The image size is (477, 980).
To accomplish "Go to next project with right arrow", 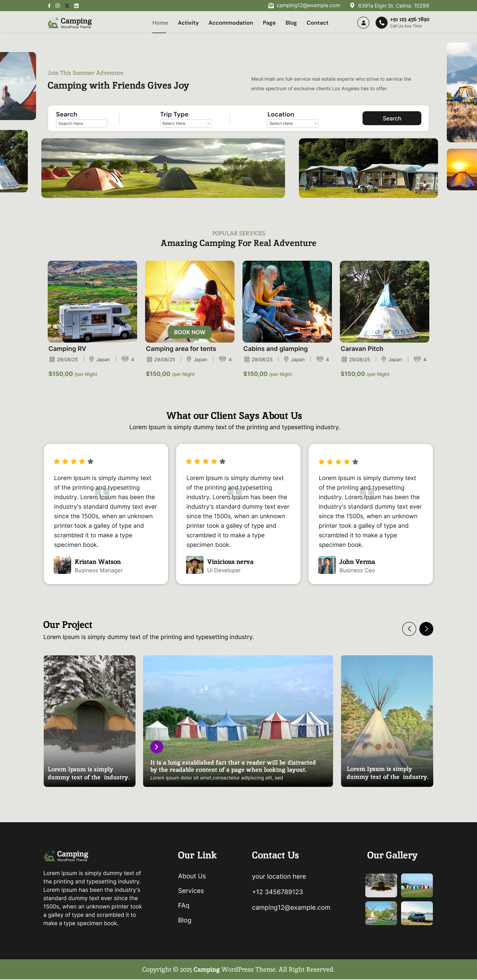I will pyautogui.click(x=426, y=629).
